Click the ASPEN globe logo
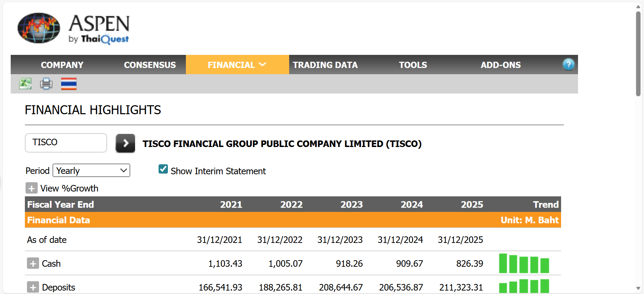This screenshot has height=294, width=644. (39, 28)
